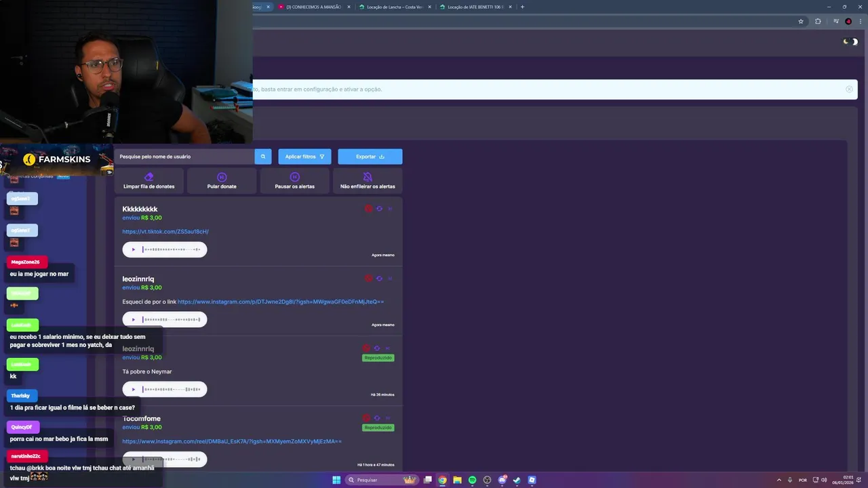Click the red block icon on leozinnrlq's link donation
Viewport: 868px width, 488px height.
point(369,279)
